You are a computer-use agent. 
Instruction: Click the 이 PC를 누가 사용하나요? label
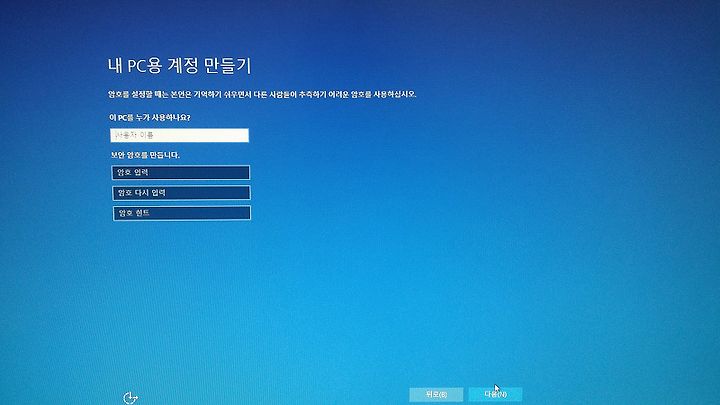tap(150, 118)
